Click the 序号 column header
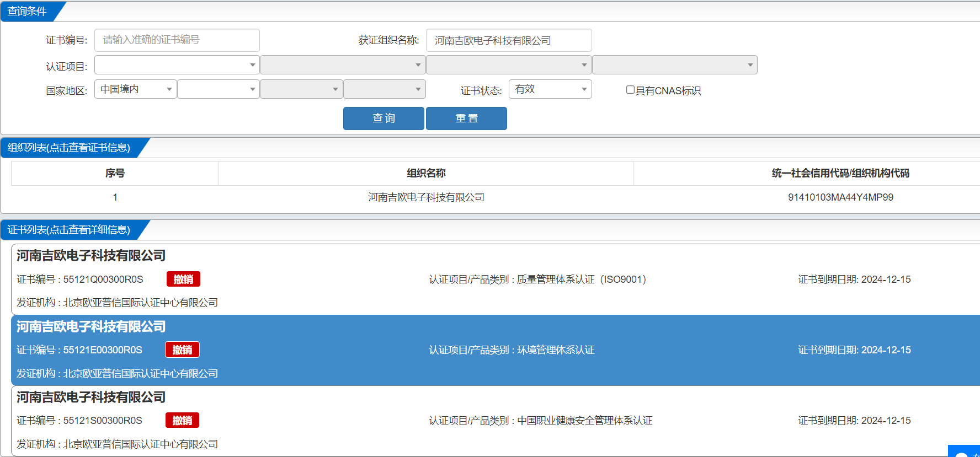The width and height of the screenshot is (980, 457). [x=115, y=173]
